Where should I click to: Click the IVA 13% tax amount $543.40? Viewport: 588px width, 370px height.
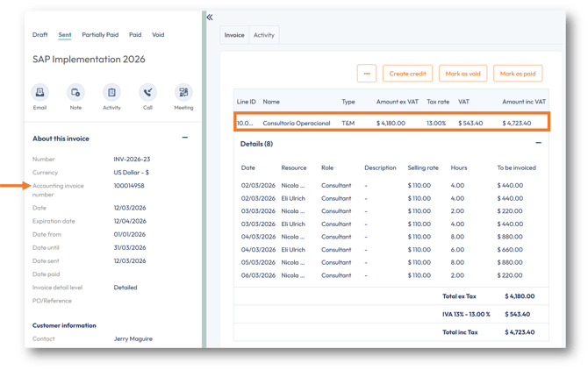[518, 314]
